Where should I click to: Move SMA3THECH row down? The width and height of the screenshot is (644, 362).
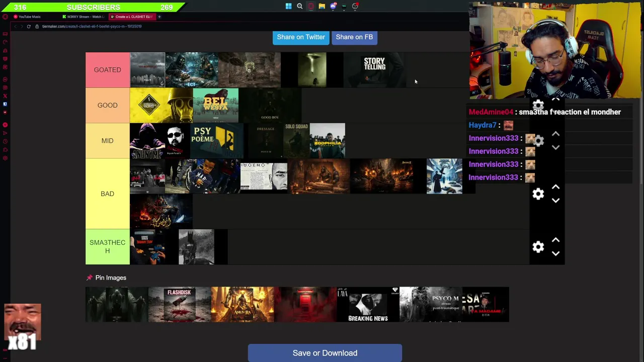[x=555, y=253]
